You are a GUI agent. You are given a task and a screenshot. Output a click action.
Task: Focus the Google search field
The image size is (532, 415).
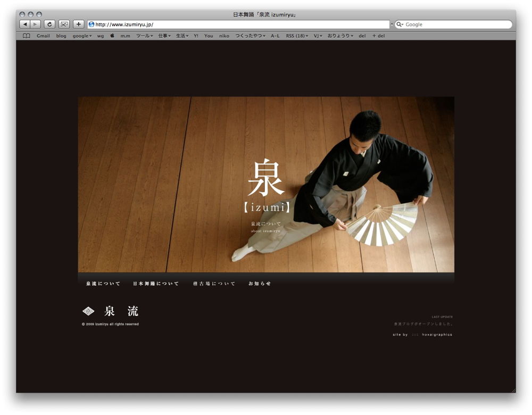pos(454,24)
